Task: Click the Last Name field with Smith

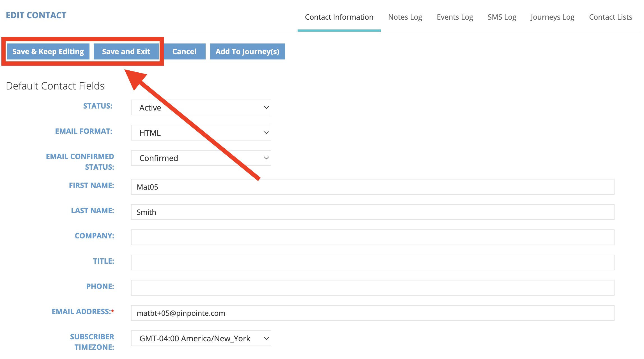Action: click(x=372, y=212)
